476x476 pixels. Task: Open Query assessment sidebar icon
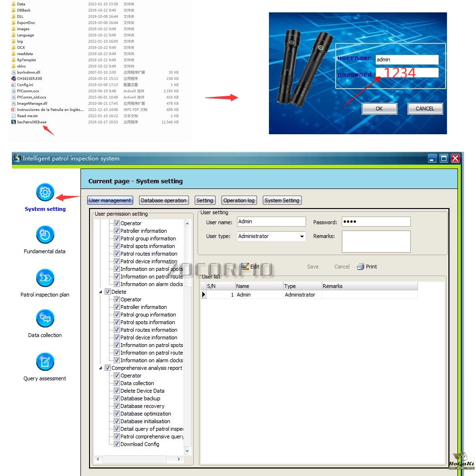pyautogui.click(x=45, y=362)
